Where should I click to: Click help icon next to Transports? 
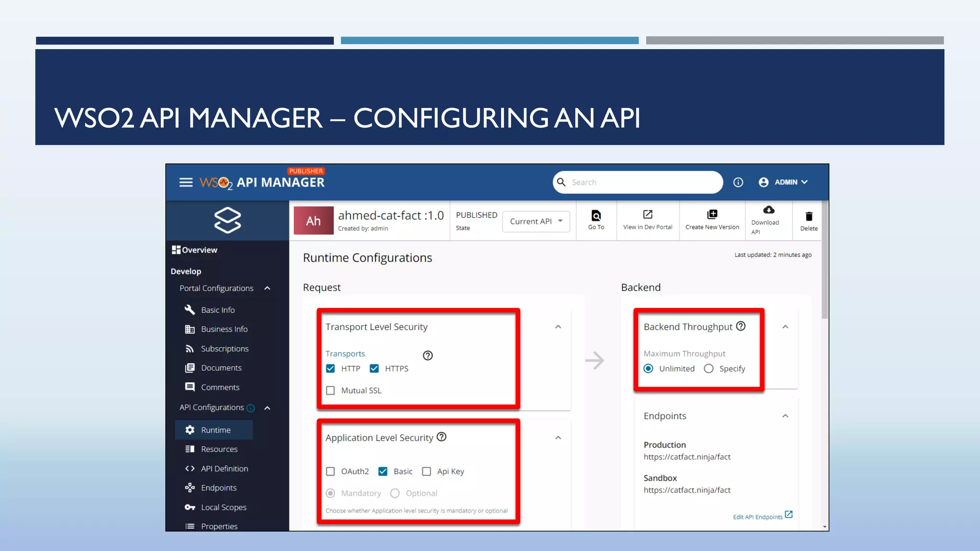coord(428,355)
